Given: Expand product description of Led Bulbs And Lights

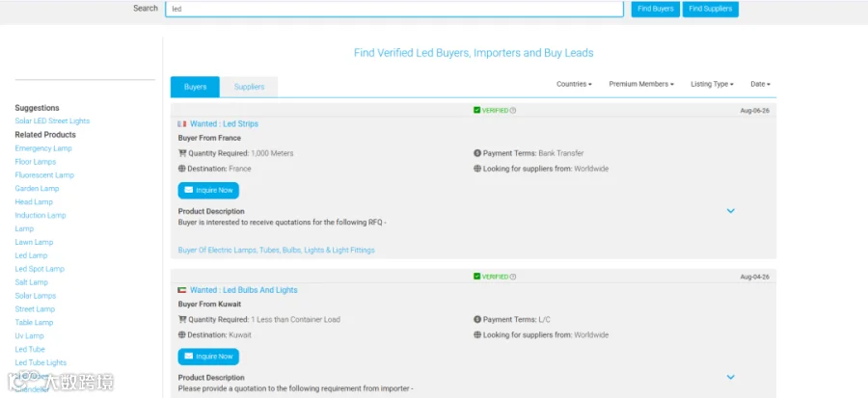Looking at the screenshot, I should pos(730,377).
